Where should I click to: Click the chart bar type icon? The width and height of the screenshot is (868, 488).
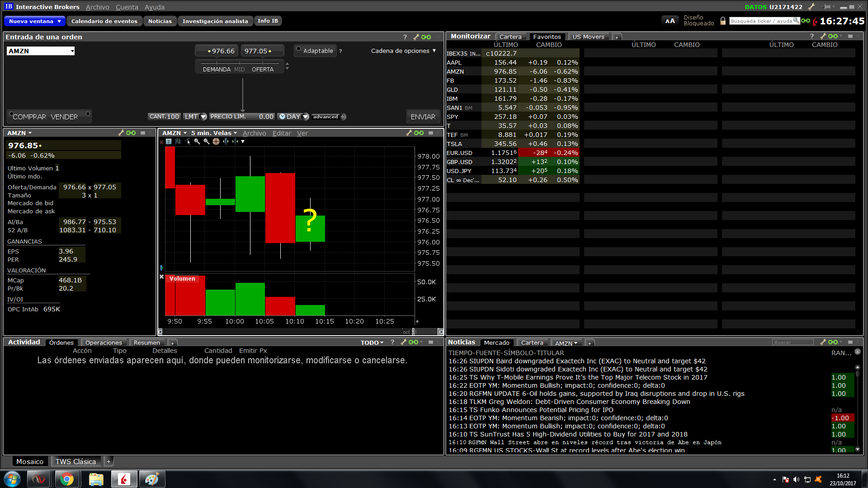pos(178,141)
